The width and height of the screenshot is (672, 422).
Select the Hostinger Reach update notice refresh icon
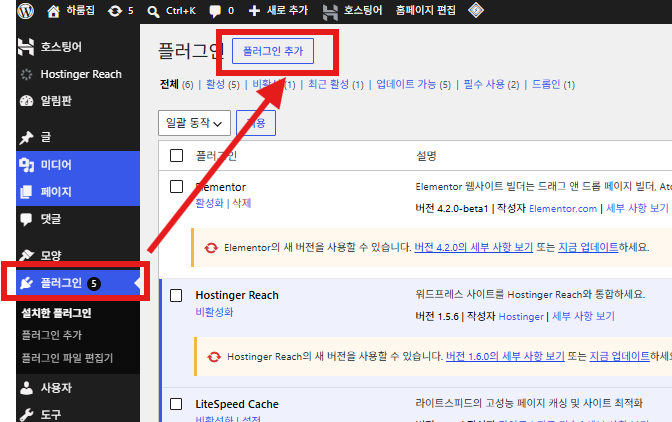[x=214, y=357]
